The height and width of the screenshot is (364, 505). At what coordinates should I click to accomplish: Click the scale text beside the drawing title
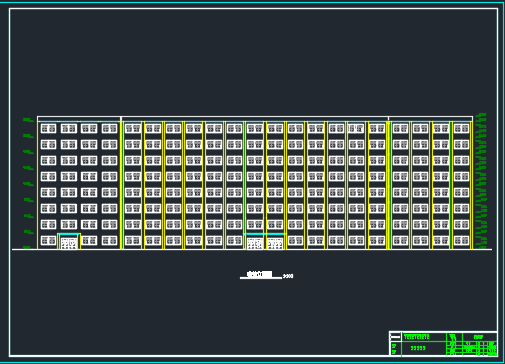click(288, 276)
